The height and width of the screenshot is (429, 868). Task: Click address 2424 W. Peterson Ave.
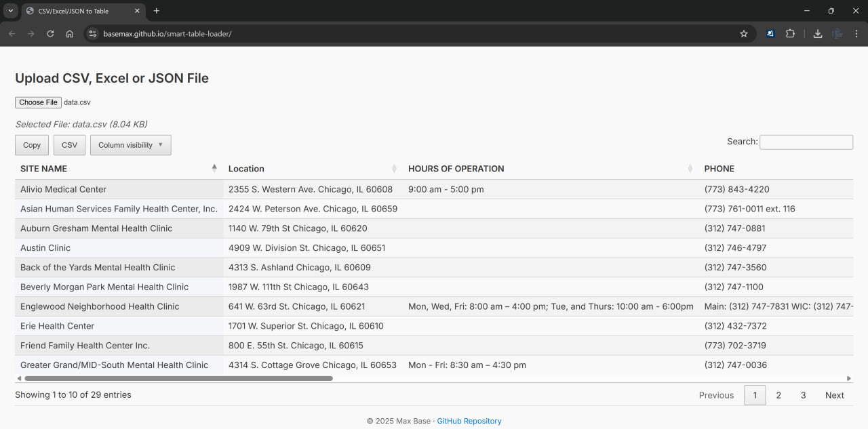tap(313, 209)
